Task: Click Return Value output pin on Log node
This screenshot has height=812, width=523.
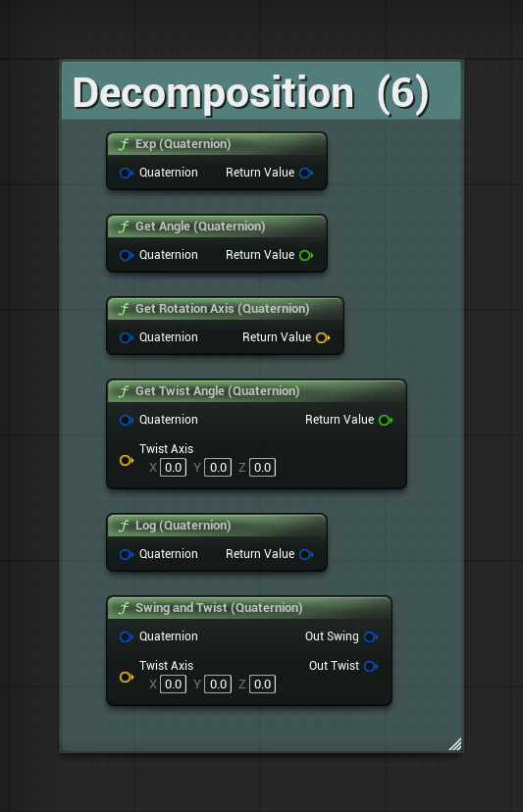Action: (306, 554)
